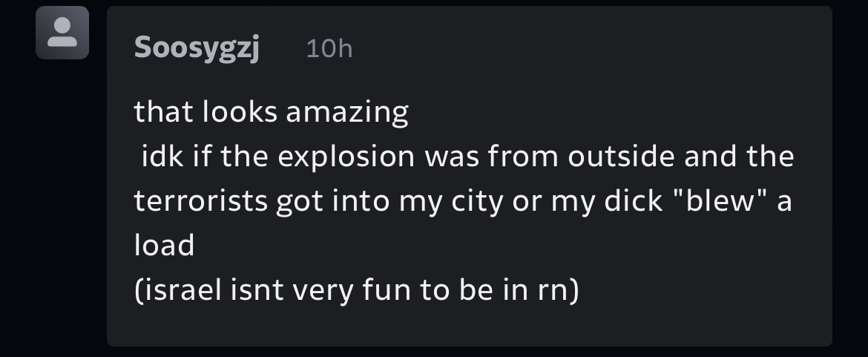
Task: Click the person silhouette inside the avatar
Action: 62,33
